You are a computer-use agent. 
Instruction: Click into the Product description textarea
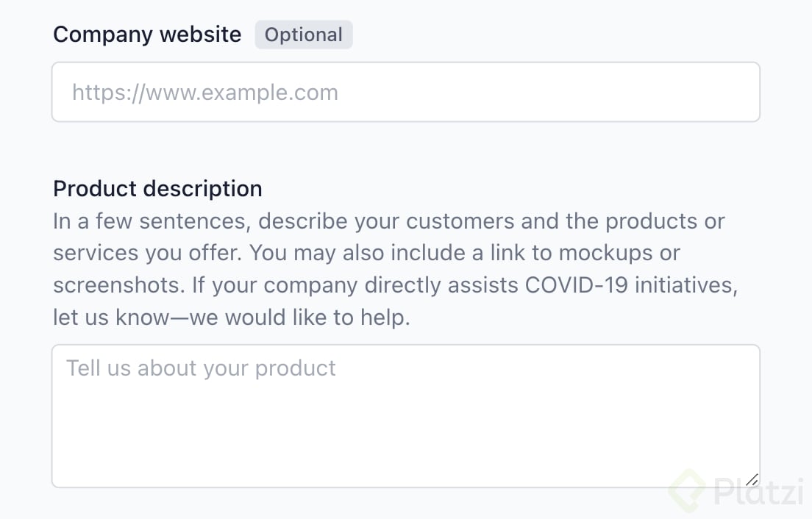[405, 416]
